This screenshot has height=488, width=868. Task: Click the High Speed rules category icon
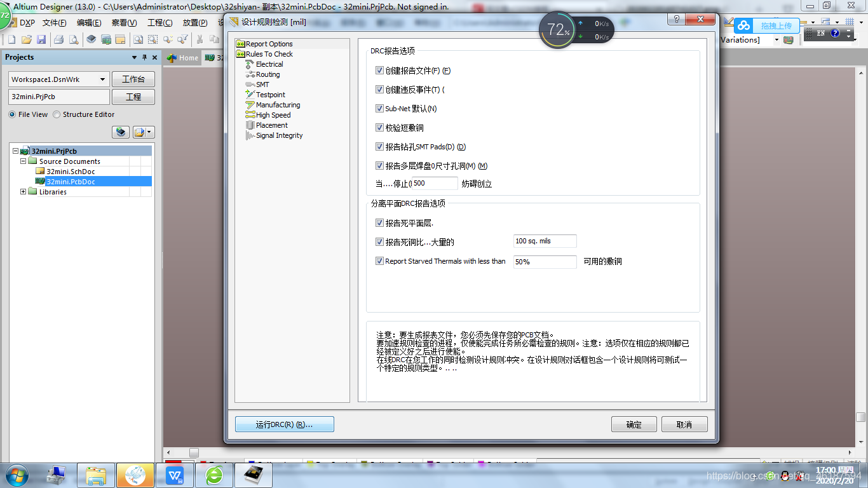[250, 115]
